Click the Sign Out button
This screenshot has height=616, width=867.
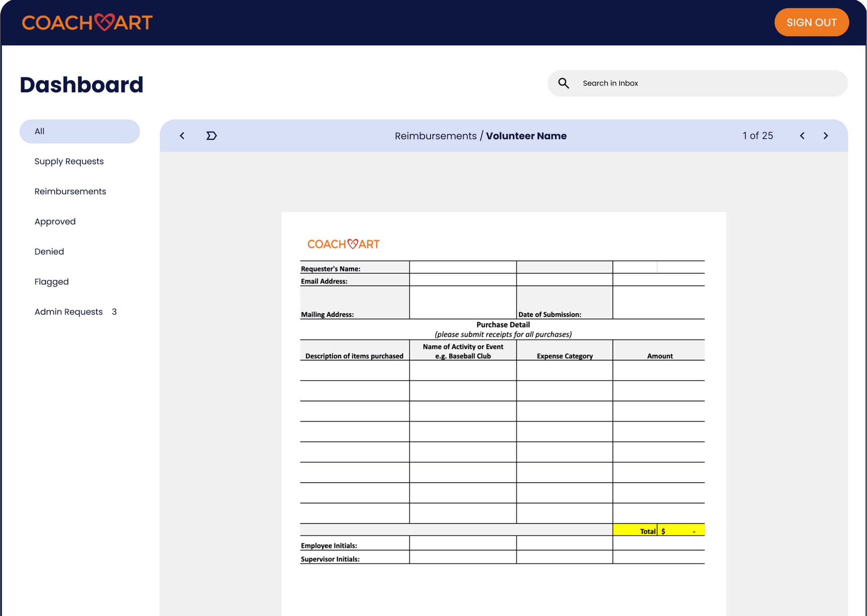pyautogui.click(x=811, y=22)
